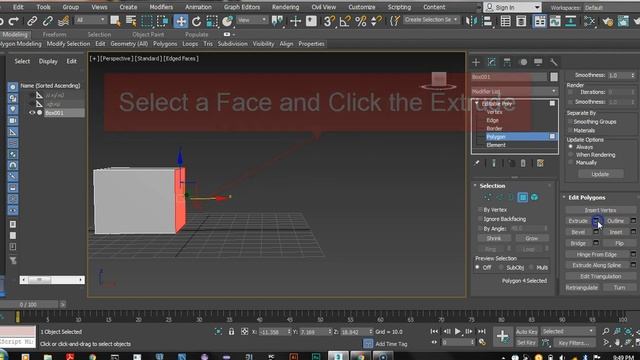Toggle the 3D Snaps icon
Screen dimensions: 640x360
pos(329,21)
